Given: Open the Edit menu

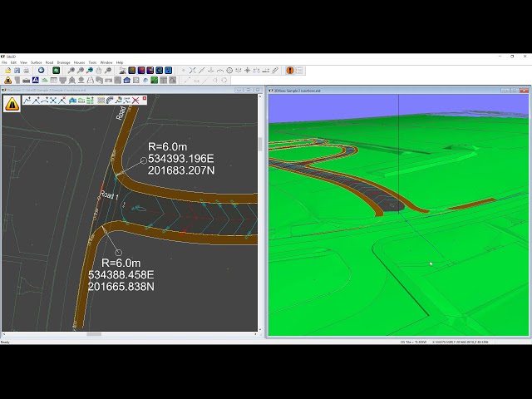Looking at the screenshot, I should click(x=13, y=63).
